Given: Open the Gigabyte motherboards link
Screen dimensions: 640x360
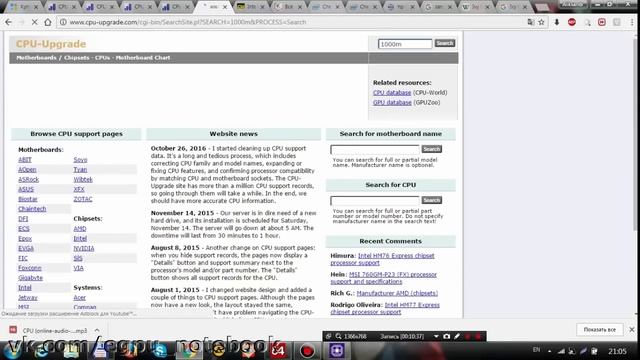Looking at the screenshot, I should click(31, 278).
